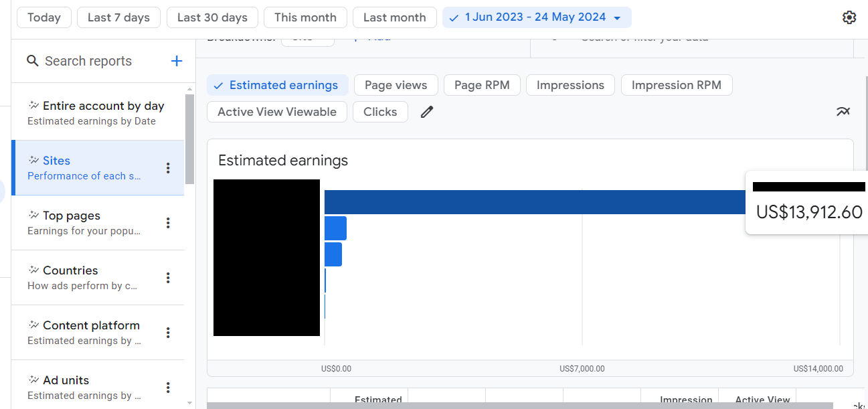Click the largest dark blue earnings bar

(535, 202)
